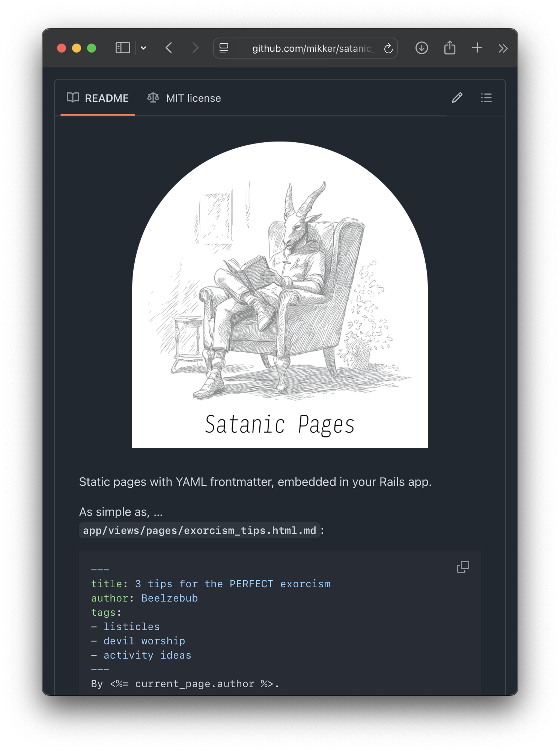Click the "As simple as, ..." text
Image resolution: width=560 pixels, height=751 pixels.
click(x=121, y=512)
